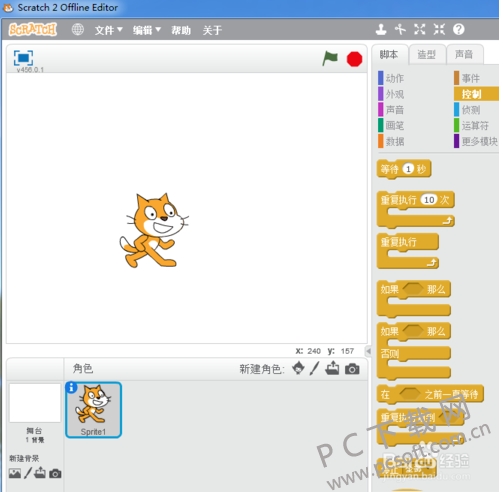Click the Sprite1 info badge
The height and width of the screenshot is (492, 503).
point(71,388)
